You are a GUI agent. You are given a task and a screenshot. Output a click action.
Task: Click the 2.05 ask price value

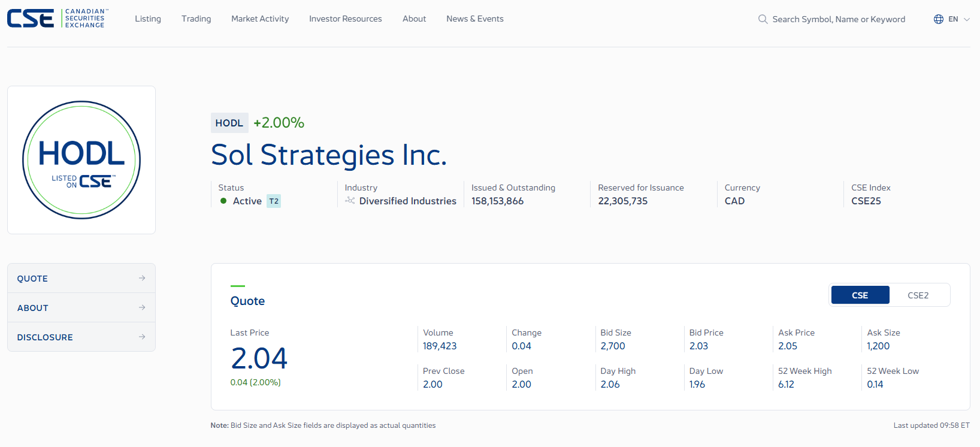click(x=788, y=346)
